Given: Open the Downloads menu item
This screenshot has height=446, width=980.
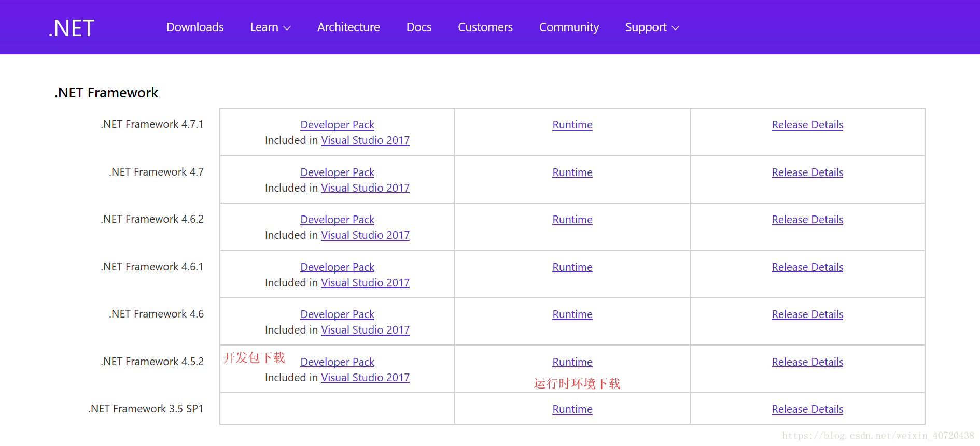Looking at the screenshot, I should pyautogui.click(x=195, y=27).
